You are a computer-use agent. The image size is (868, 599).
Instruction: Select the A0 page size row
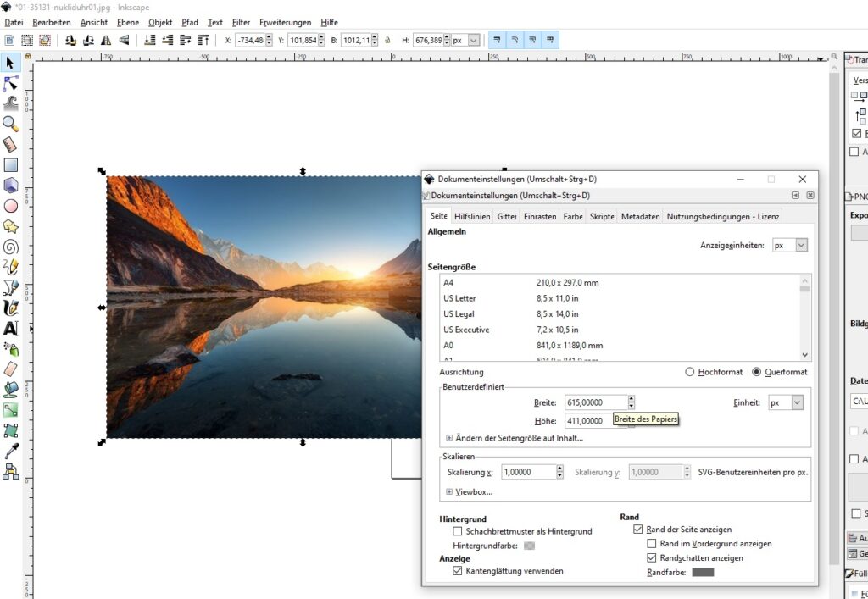click(620, 345)
